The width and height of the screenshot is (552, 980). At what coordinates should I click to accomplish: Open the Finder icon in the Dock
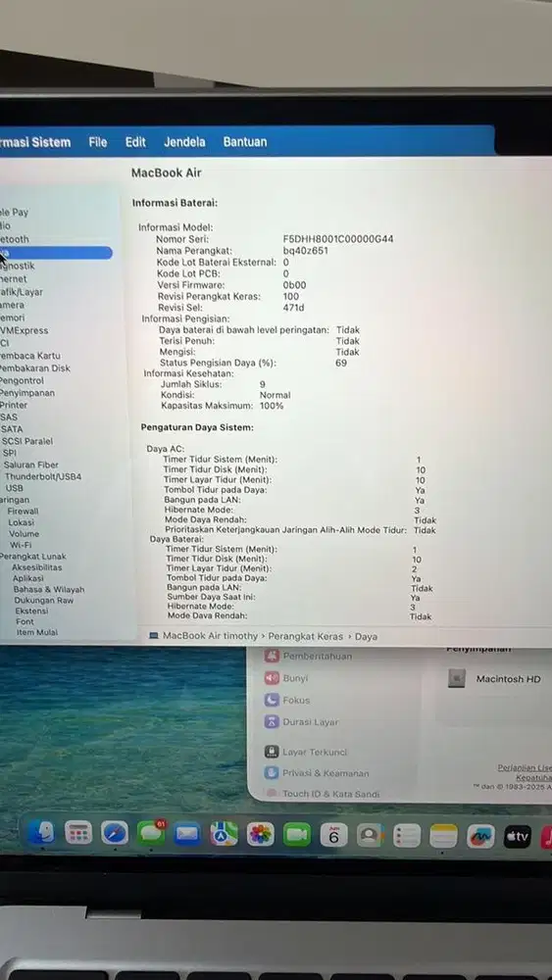pyautogui.click(x=42, y=832)
